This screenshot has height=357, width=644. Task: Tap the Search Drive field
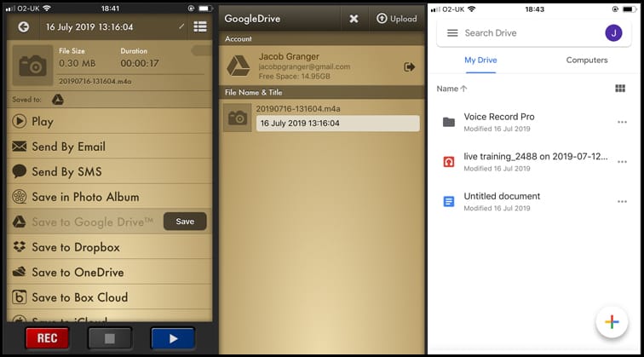point(533,33)
